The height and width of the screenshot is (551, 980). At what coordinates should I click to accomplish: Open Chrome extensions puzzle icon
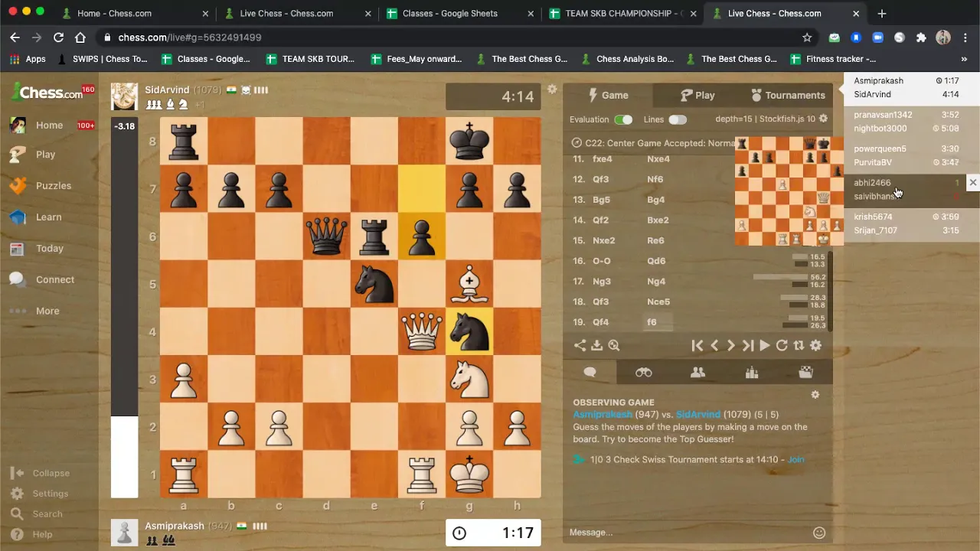(x=921, y=37)
